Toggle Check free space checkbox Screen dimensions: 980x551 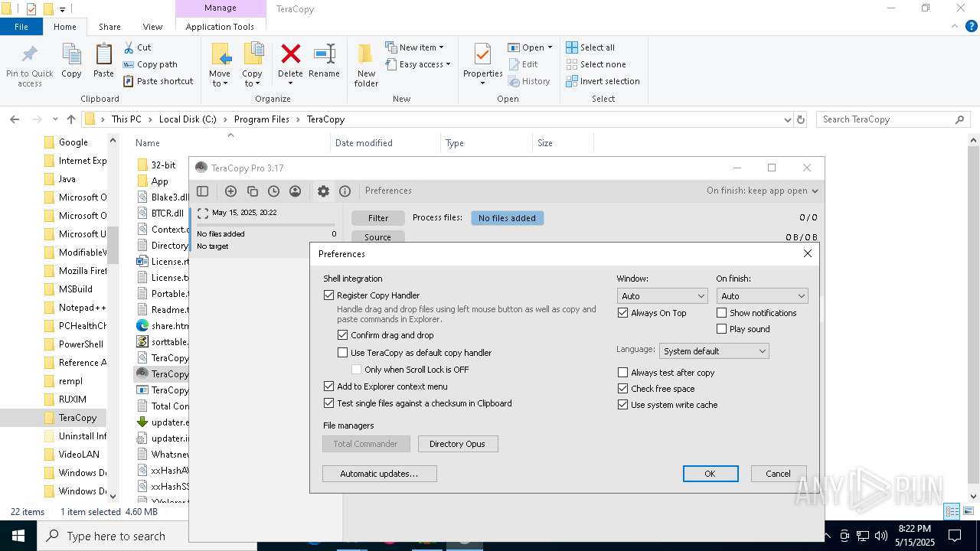click(x=623, y=389)
